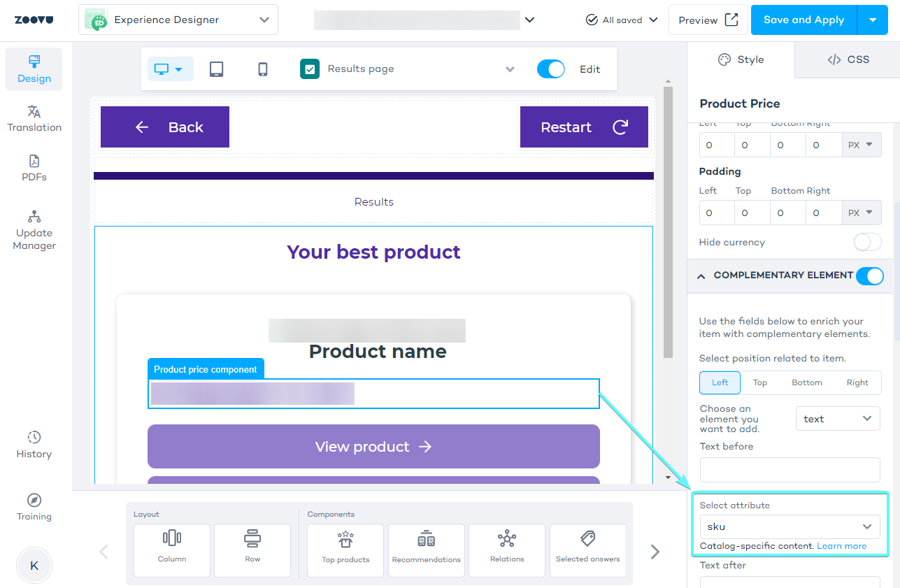Viewport: 900px width, 588px height.
Task: Add the Top products component
Action: [345, 550]
